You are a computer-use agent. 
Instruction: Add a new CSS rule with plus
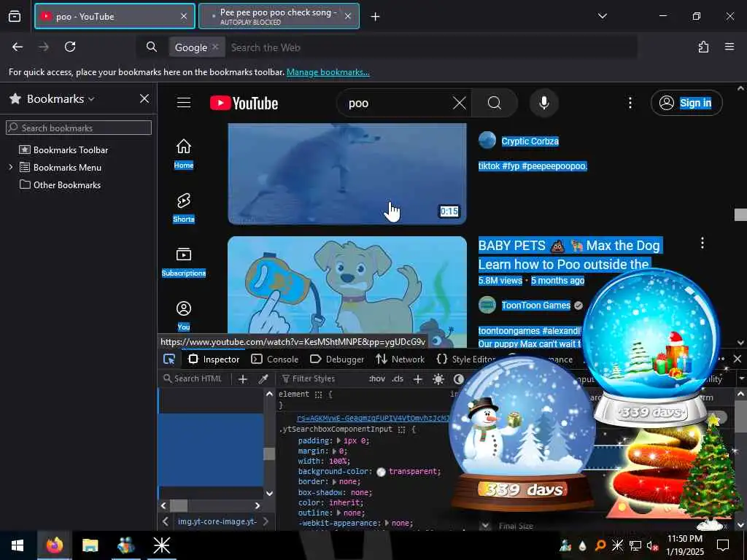pyautogui.click(x=418, y=379)
